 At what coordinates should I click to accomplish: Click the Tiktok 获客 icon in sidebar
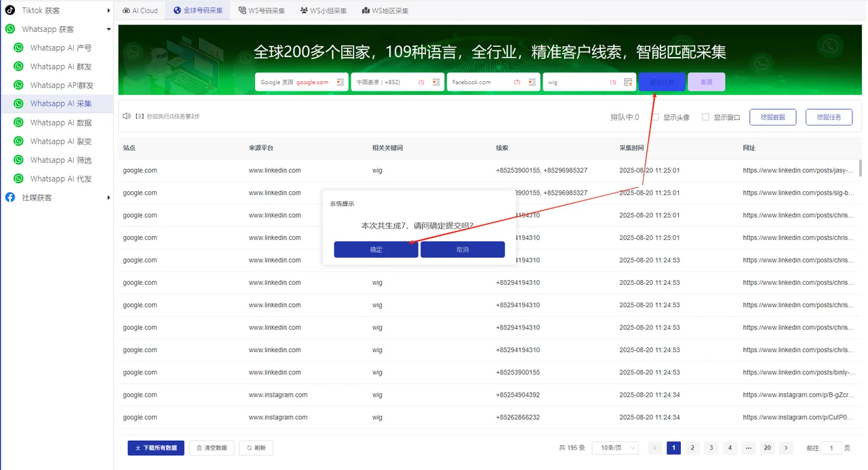tap(10, 10)
